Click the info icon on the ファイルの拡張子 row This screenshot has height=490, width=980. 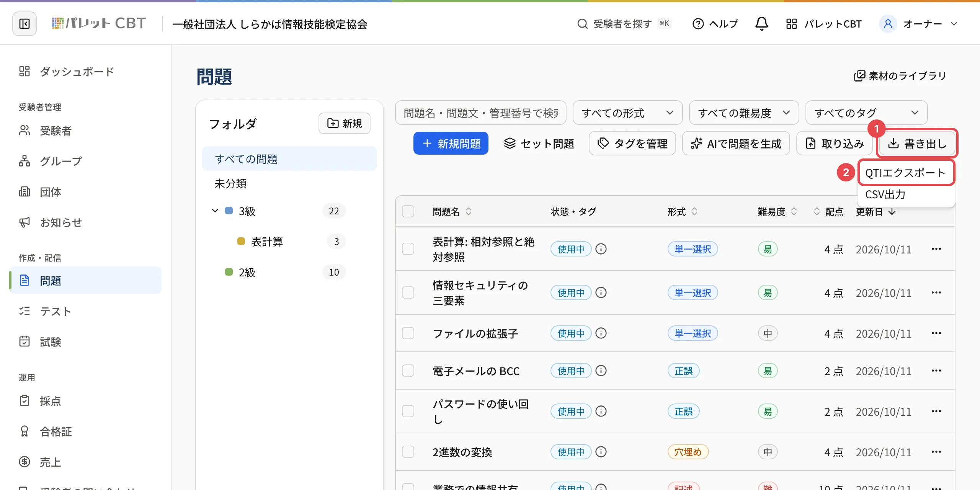pyautogui.click(x=601, y=333)
